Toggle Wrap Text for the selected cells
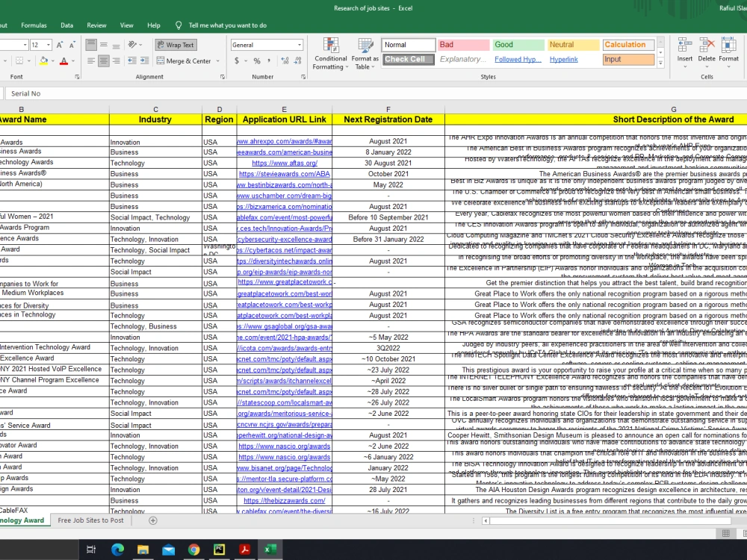 tap(176, 45)
